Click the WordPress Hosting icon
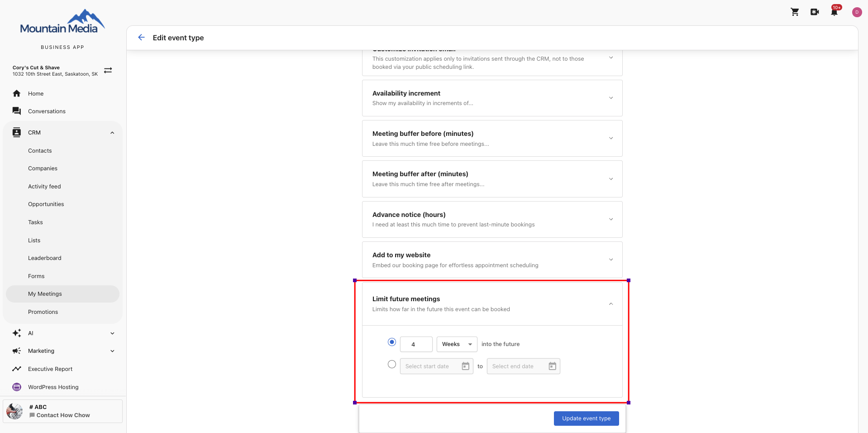 tap(17, 387)
